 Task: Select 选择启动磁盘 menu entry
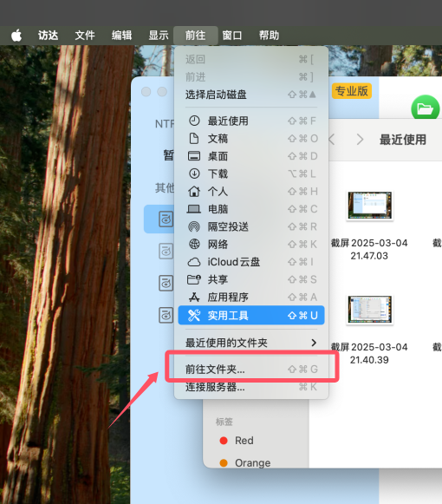pyautogui.click(x=251, y=95)
